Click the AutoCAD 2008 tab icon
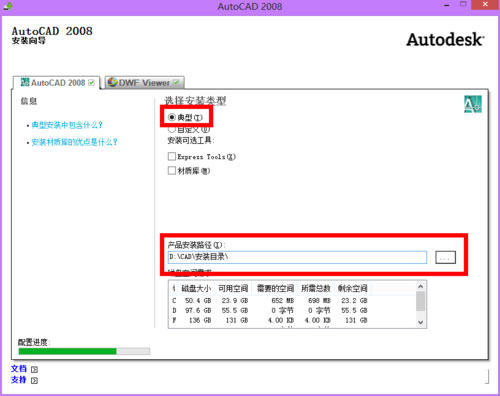Image resolution: width=500 pixels, height=396 pixels. (25, 82)
